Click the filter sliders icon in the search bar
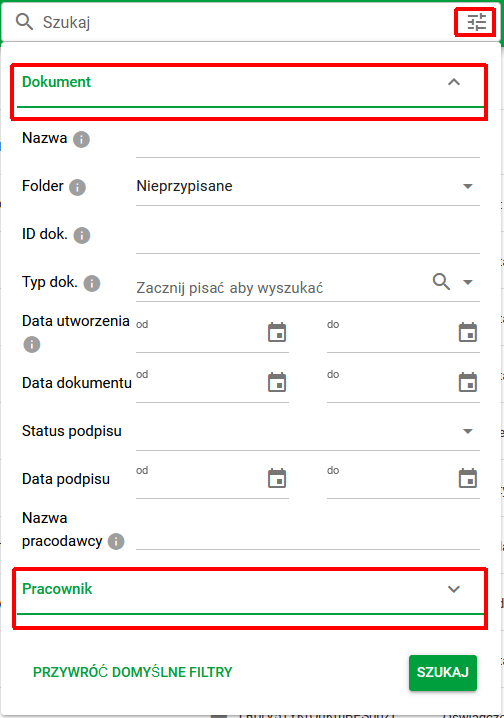The image size is (504, 718). coord(476,22)
